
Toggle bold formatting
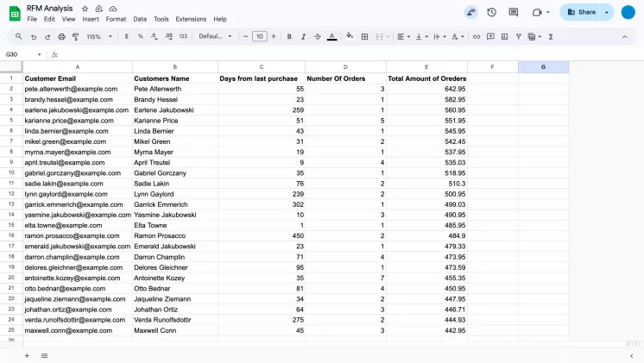click(289, 37)
